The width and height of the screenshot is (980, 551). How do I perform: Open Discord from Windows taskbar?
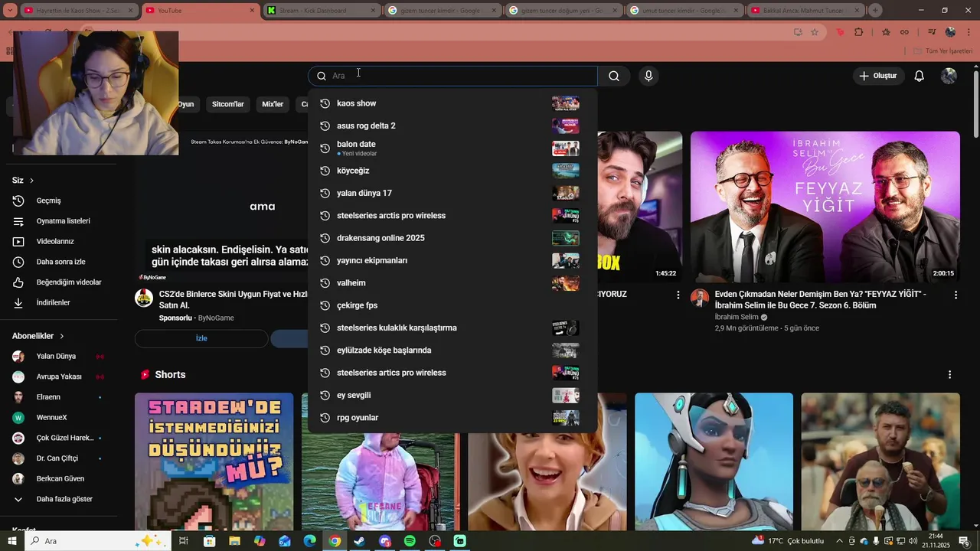(x=385, y=541)
